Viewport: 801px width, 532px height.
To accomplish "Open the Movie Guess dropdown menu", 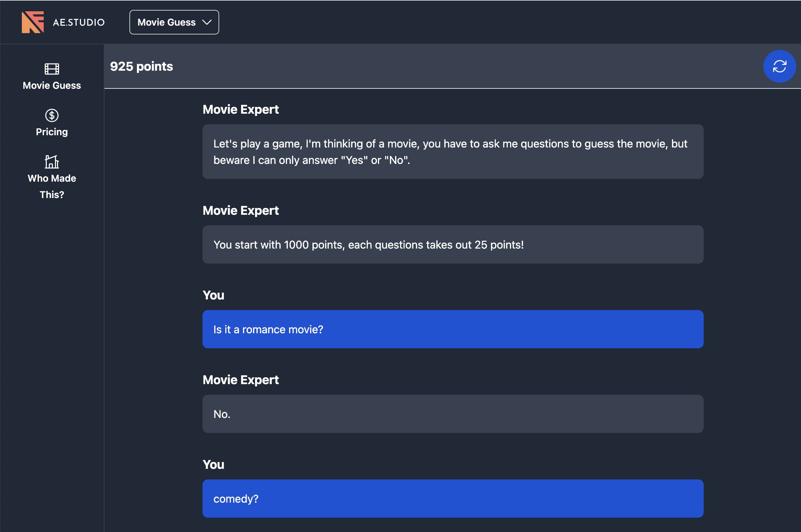I will point(174,22).
